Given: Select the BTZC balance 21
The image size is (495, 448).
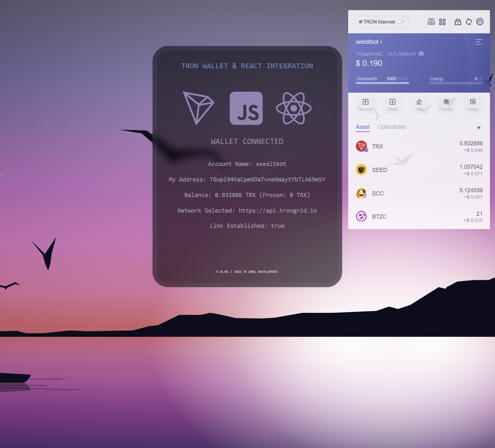Looking at the screenshot, I should 479,214.
